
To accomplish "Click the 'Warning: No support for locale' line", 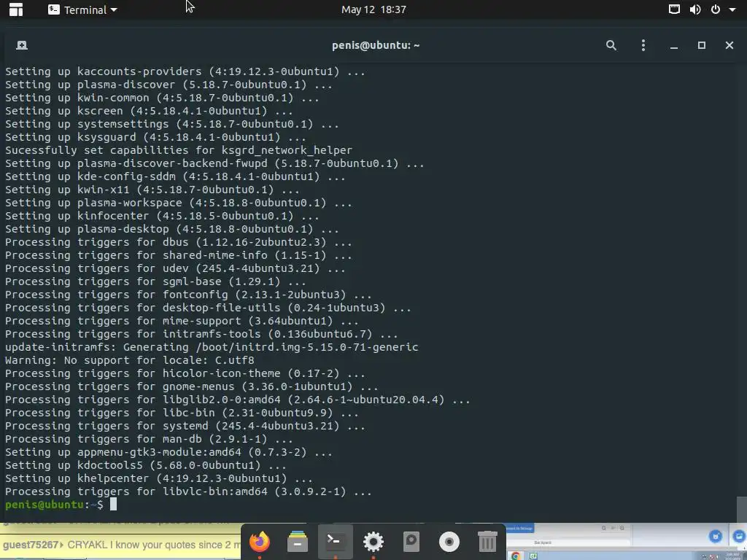I will pos(130,360).
